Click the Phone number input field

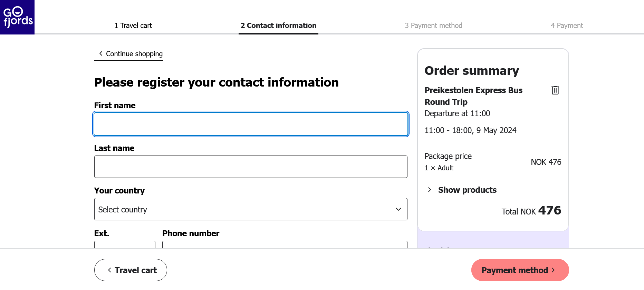285,244
